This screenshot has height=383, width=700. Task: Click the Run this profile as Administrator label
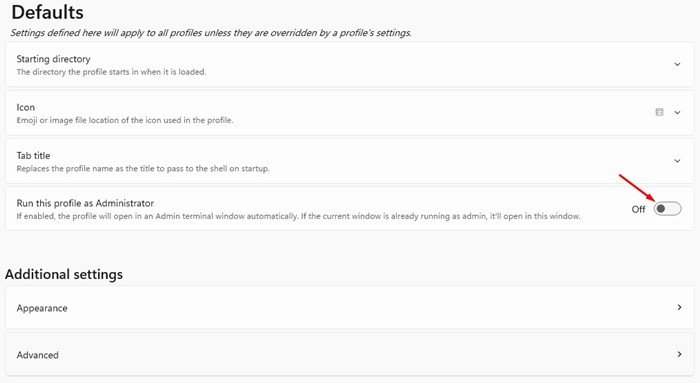(85, 203)
